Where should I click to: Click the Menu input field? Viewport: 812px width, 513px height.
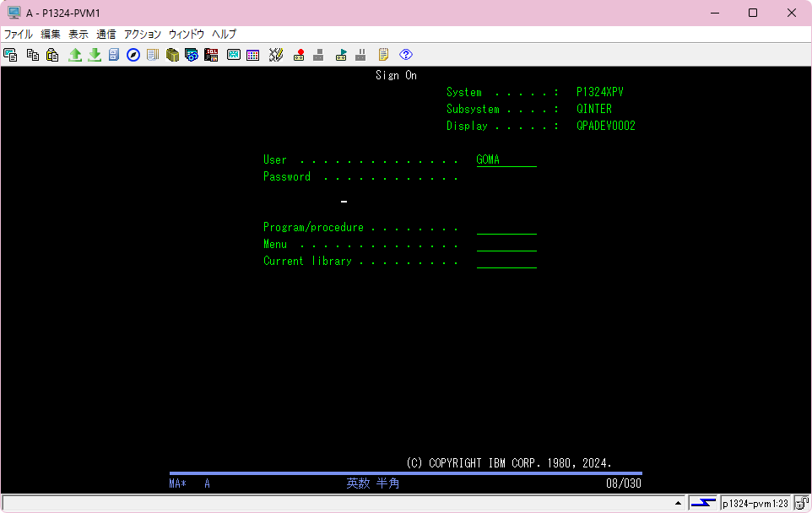506,245
